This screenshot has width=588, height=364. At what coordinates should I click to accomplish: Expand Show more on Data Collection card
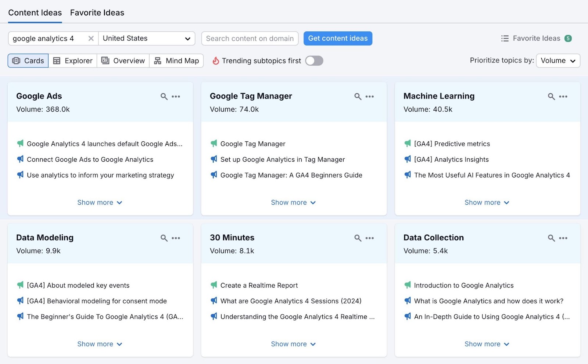[487, 344]
